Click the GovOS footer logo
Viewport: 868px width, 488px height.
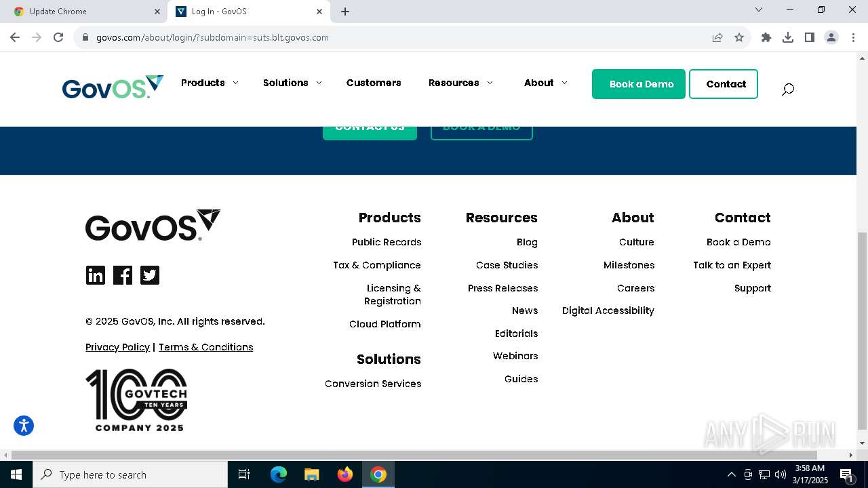tap(153, 225)
